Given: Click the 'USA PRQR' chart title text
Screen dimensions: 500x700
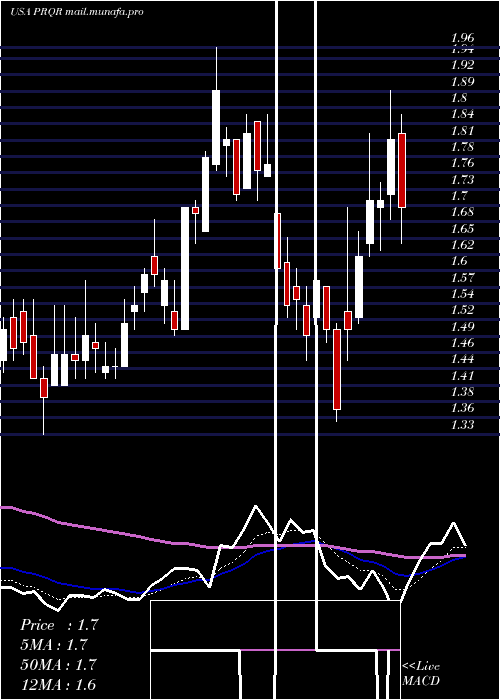Looking at the screenshot, I should [x=37, y=12].
